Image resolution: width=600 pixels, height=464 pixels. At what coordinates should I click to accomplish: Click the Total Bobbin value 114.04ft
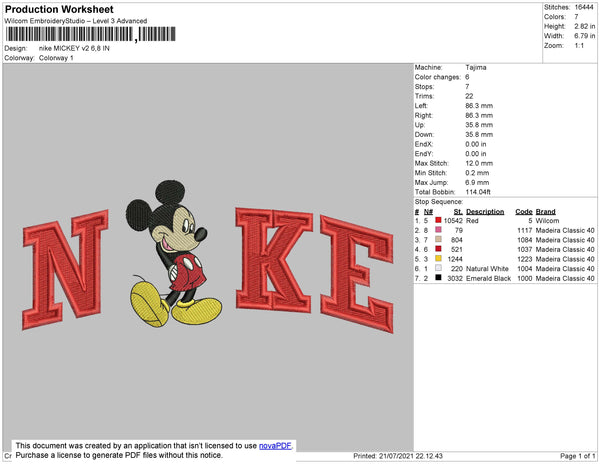[478, 192]
